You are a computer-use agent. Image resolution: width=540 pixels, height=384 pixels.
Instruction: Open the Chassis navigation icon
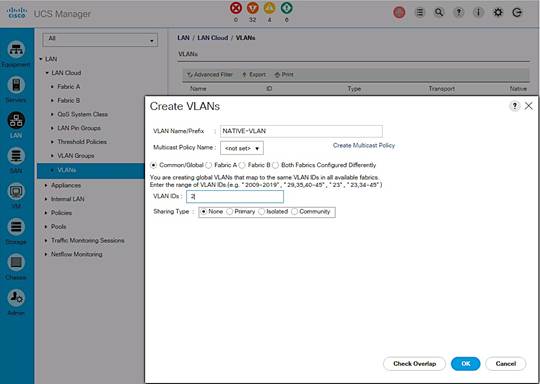[16, 263]
